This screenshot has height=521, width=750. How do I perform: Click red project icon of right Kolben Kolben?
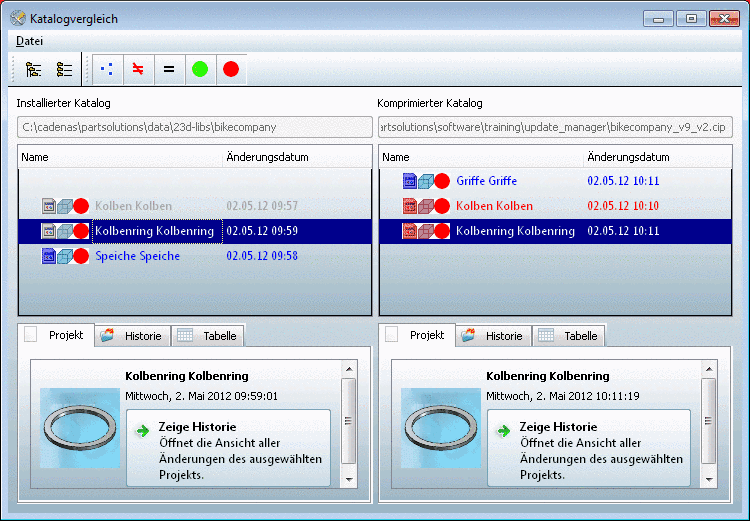click(x=410, y=206)
